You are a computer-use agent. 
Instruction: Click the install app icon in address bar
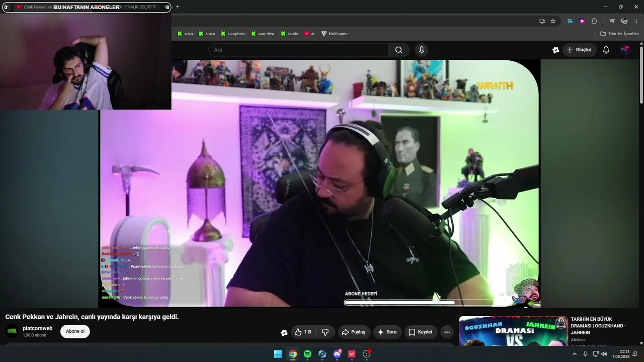(x=542, y=21)
